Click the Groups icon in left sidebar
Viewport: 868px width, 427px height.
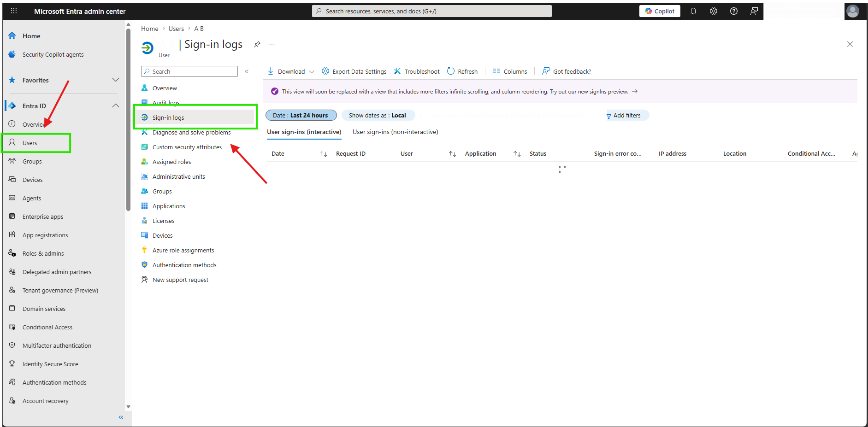click(12, 161)
